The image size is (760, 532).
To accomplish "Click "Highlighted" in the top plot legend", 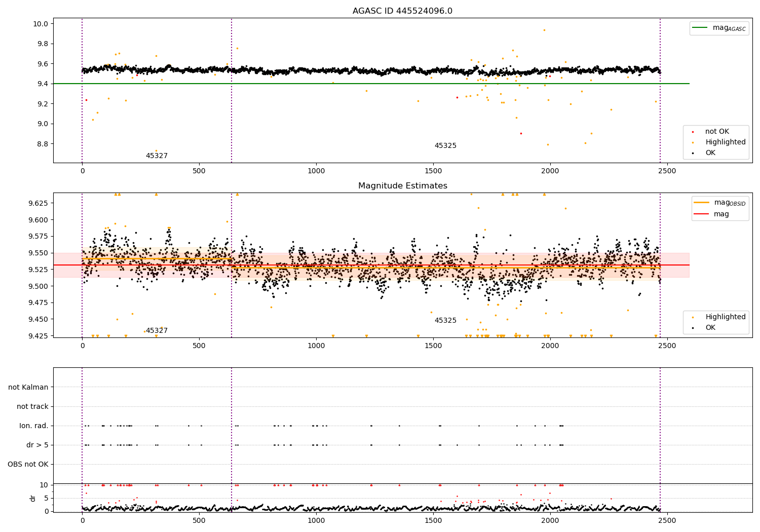I will point(726,142).
